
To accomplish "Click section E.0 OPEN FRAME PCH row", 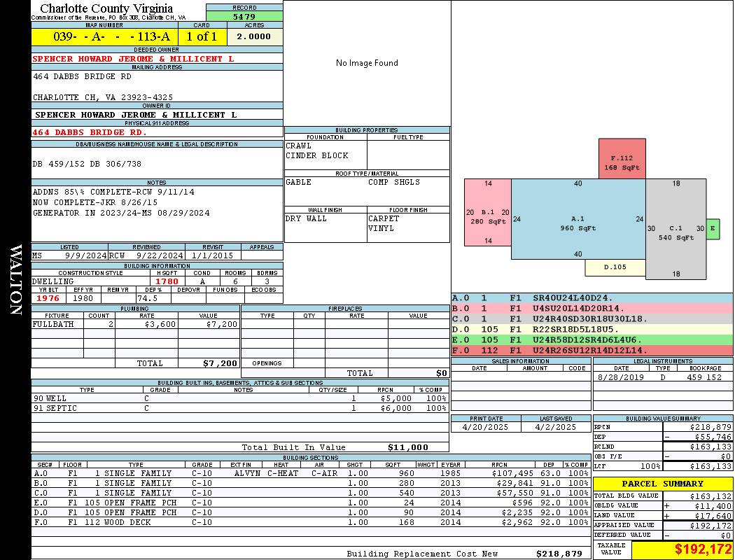I will [x=311, y=503].
